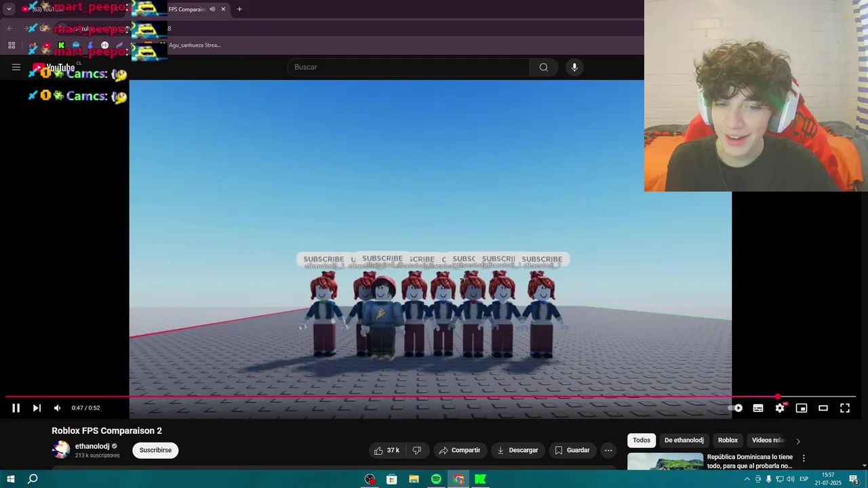Expand more filter chips with arrow
The image size is (868, 488).
click(x=797, y=441)
